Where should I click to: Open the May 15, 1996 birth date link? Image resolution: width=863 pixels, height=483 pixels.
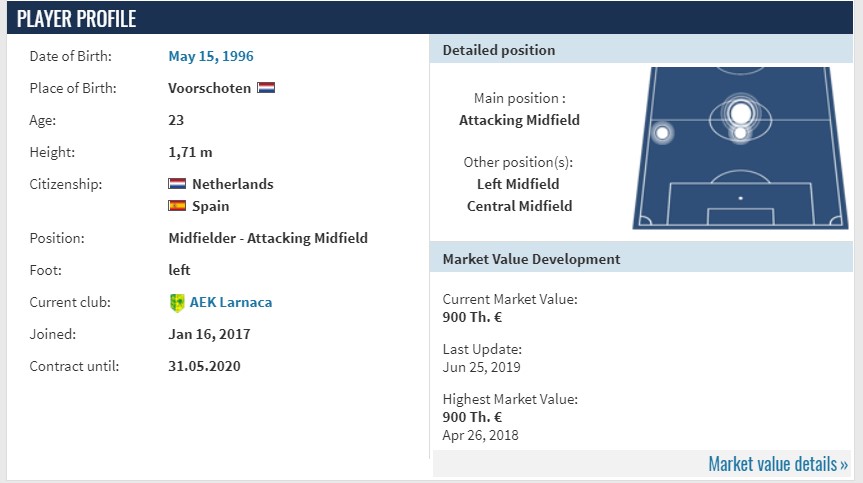click(211, 56)
